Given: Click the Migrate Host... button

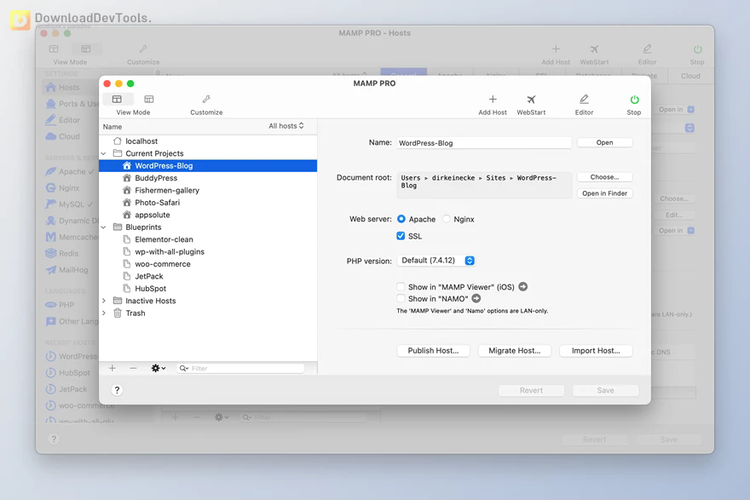Looking at the screenshot, I should (514, 351).
